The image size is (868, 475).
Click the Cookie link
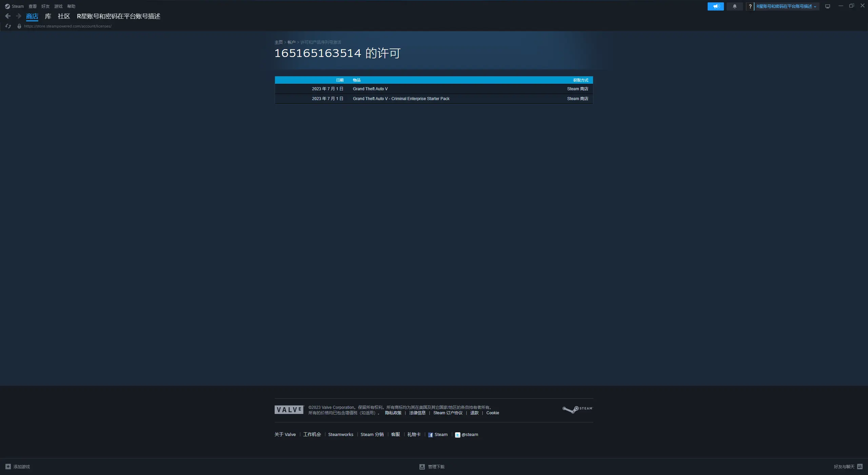click(x=493, y=413)
